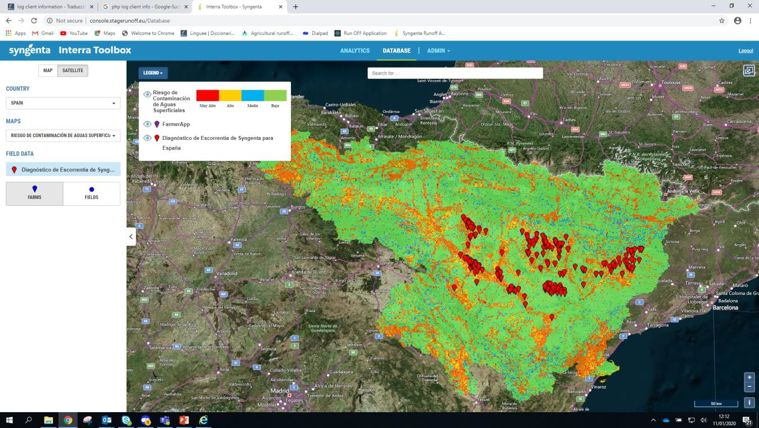759x428 pixels.
Task: Open the taskbar notification center icon
Action: (x=748, y=420)
